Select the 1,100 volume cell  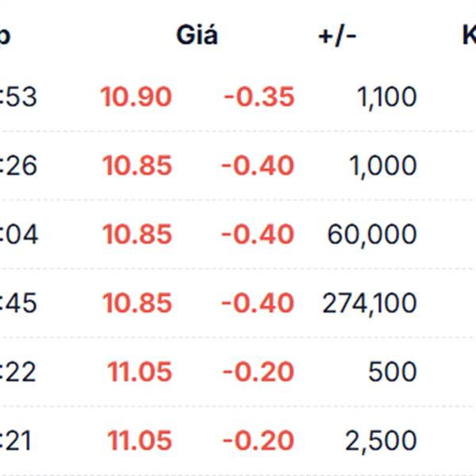(387, 98)
